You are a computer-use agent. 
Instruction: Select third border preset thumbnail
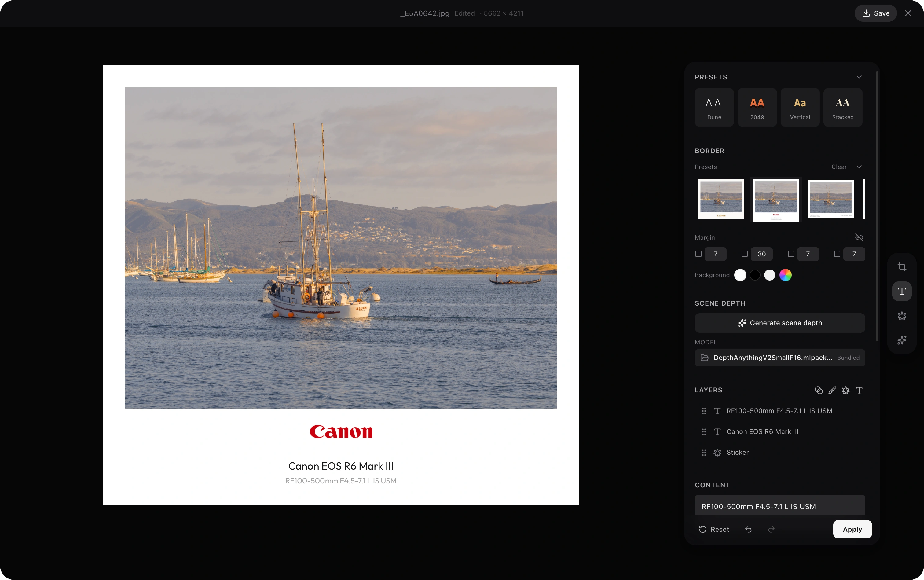coord(831,199)
